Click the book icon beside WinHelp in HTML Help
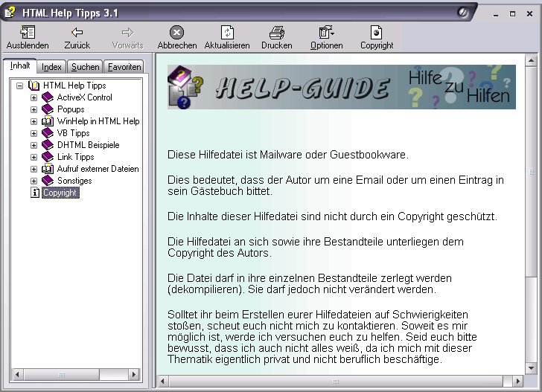Image resolution: width=542 pixels, height=392 pixels. pyautogui.click(x=48, y=121)
